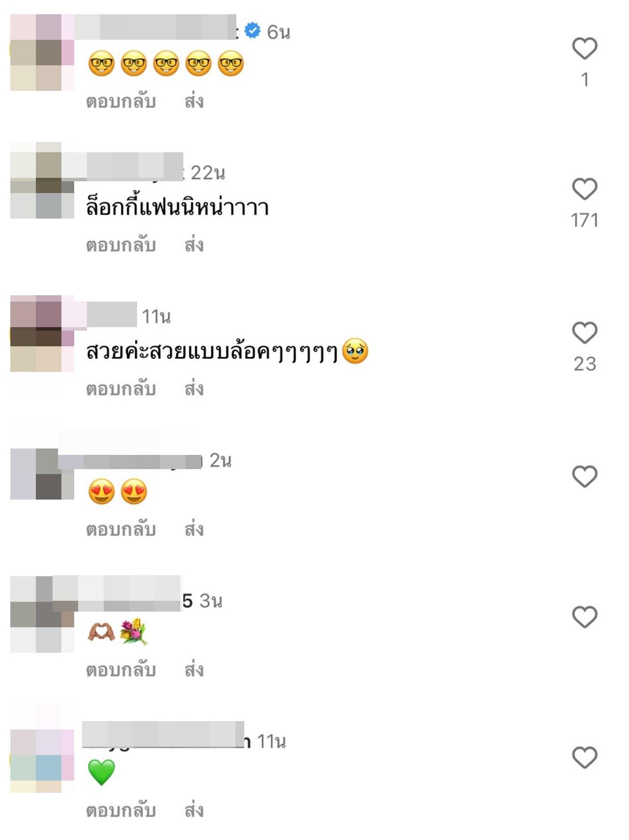Tap the heart on the comment with 23 likes
This screenshot has height=840, width=629.
pos(584,333)
